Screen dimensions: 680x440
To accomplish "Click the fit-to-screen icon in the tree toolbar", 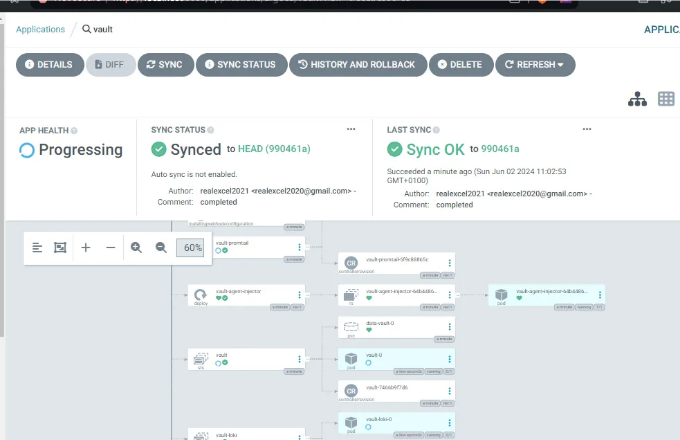I will [60, 248].
